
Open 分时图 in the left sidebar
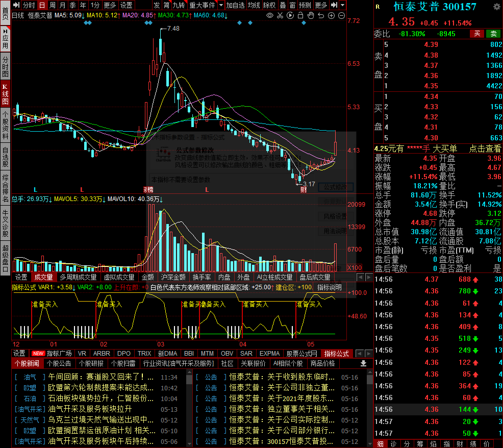tap(6, 66)
